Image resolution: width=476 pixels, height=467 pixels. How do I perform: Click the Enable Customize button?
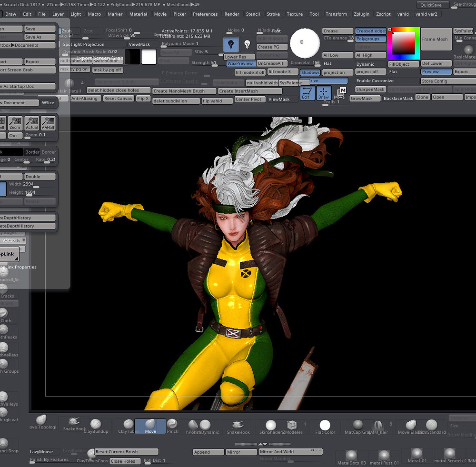[387, 81]
